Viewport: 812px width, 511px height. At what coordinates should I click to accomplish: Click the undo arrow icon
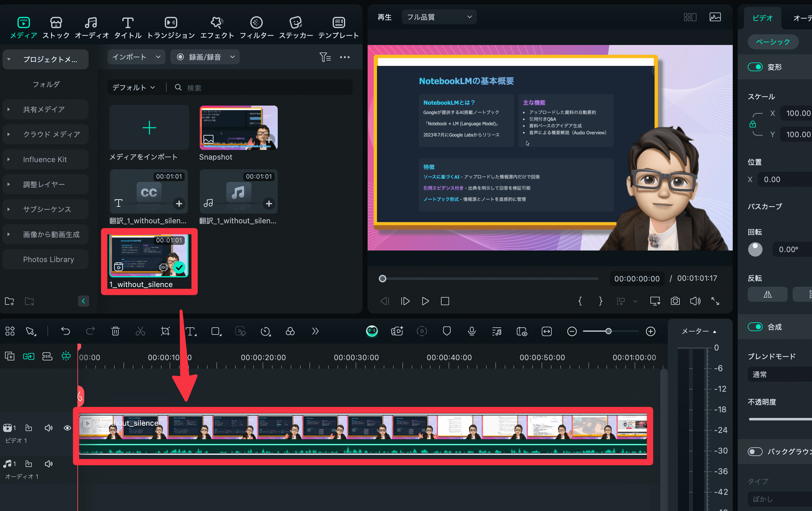tap(66, 331)
